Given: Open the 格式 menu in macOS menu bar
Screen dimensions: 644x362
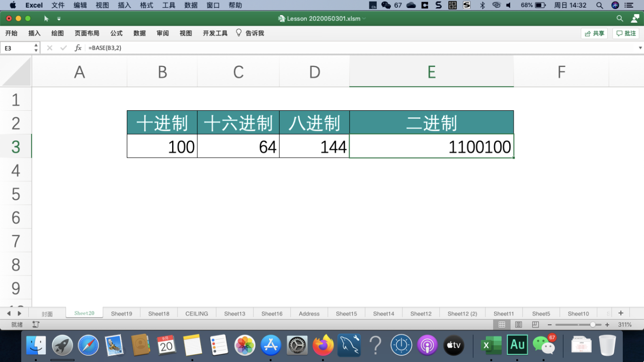Looking at the screenshot, I should (146, 6).
